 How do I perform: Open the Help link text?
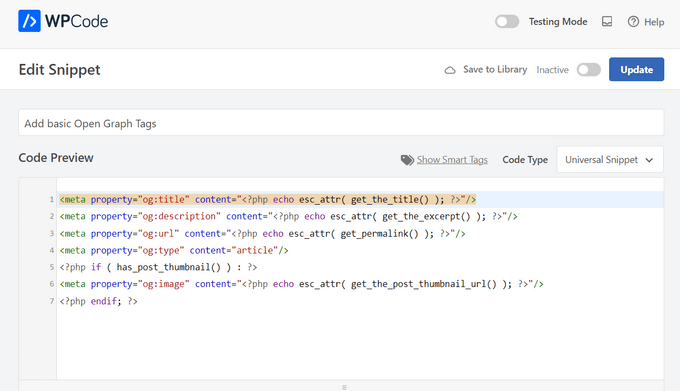click(x=654, y=22)
